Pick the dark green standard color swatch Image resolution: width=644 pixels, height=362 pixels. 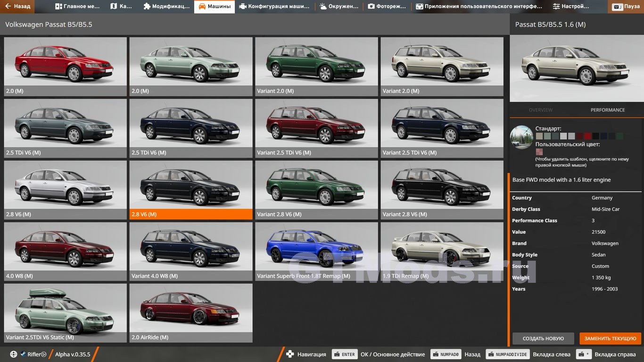[x=619, y=136]
